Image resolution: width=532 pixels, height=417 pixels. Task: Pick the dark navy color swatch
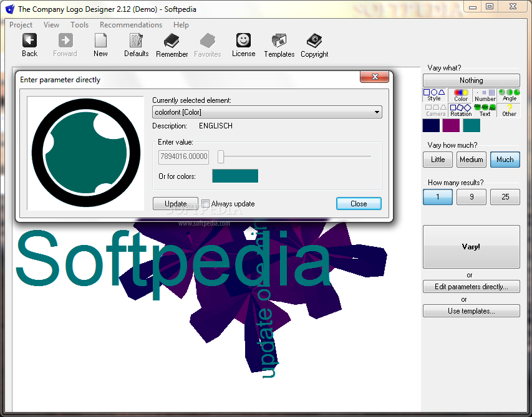tap(431, 125)
